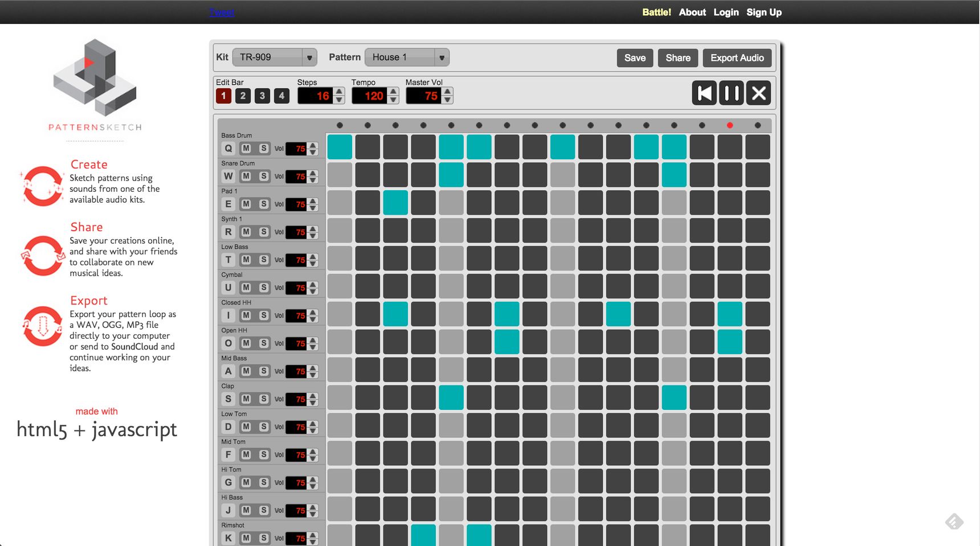This screenshot has height=546, width=980.
Task: Open the Kit TR-909 dropdown
Action: [x=275, y=58]
